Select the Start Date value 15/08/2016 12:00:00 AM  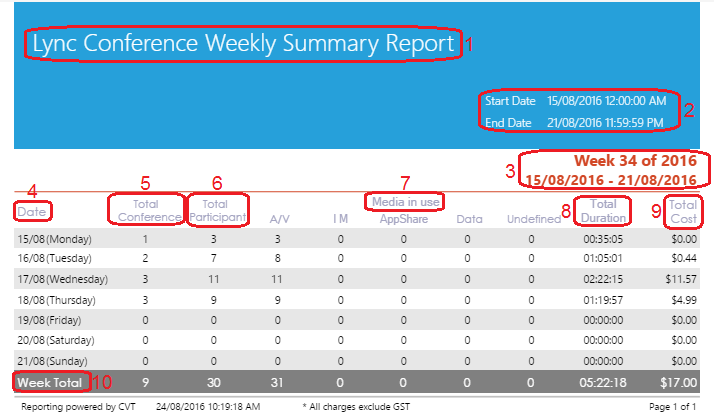pyautogui.click(x=607, y=101)
